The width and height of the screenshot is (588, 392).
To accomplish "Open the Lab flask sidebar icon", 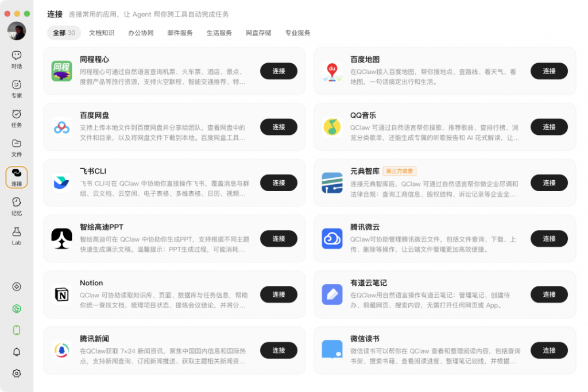I will point(17,236).
